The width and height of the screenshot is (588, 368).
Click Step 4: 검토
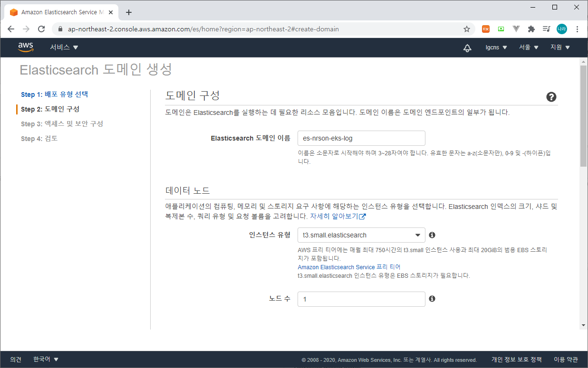tap(39, 139)
